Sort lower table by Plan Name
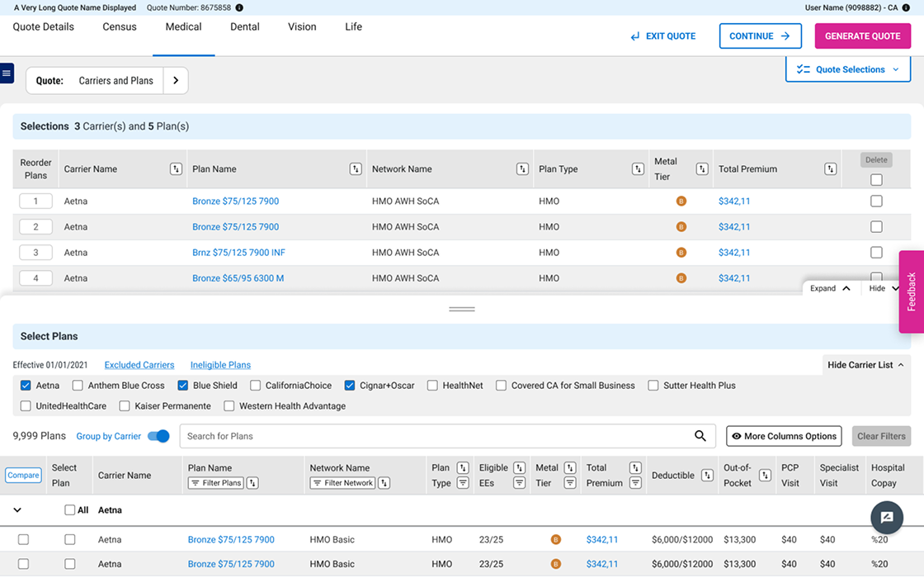924x578 pixels. tap(252, 482)
